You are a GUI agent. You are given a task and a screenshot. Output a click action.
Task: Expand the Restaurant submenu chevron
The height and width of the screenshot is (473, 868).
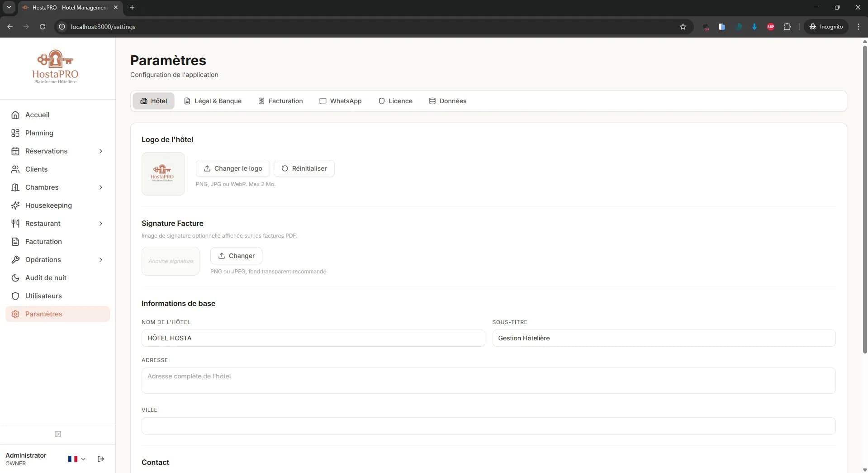click(101, 224)
